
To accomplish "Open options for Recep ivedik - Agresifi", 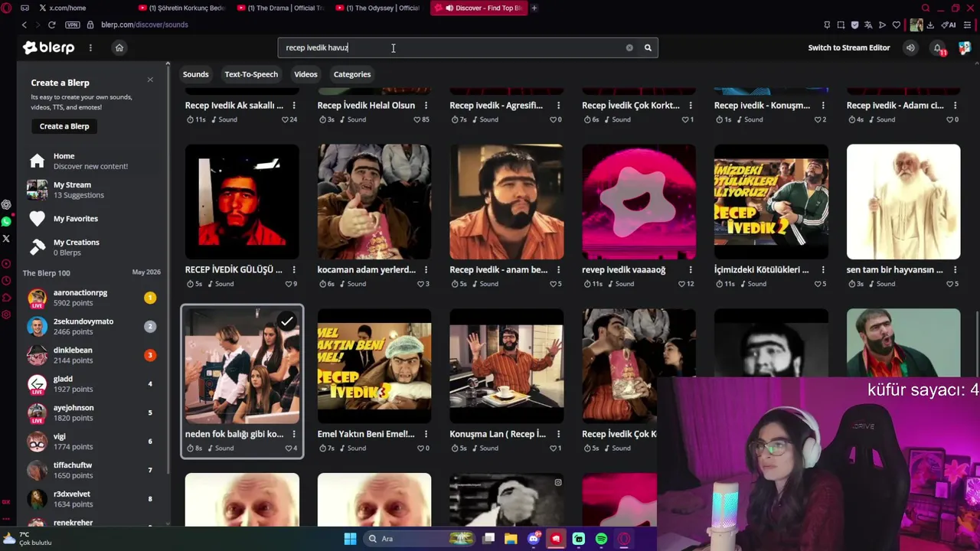I will 558,106.
